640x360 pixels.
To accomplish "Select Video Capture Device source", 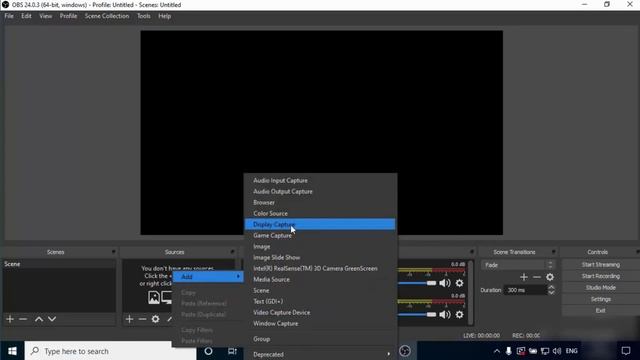I will [320, 313].
